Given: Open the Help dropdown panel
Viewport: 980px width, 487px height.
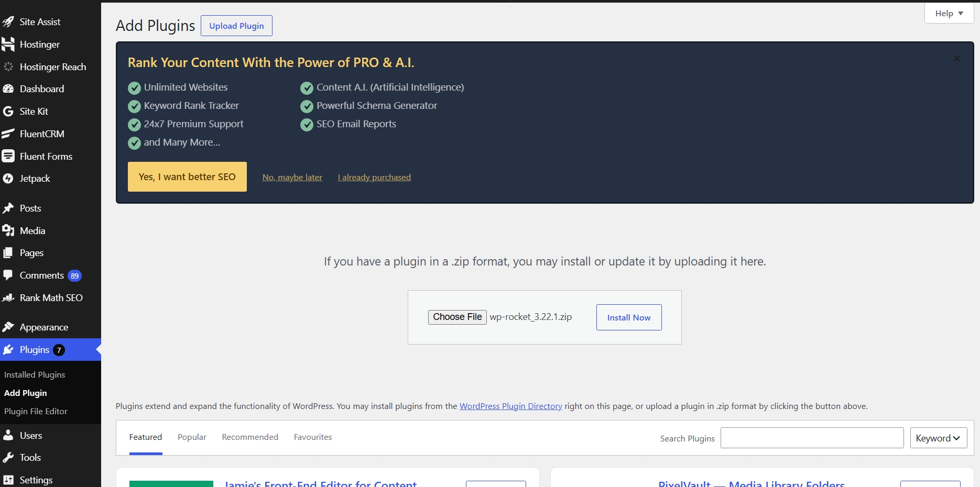Looking at the screenshot, I should (949, 14).
